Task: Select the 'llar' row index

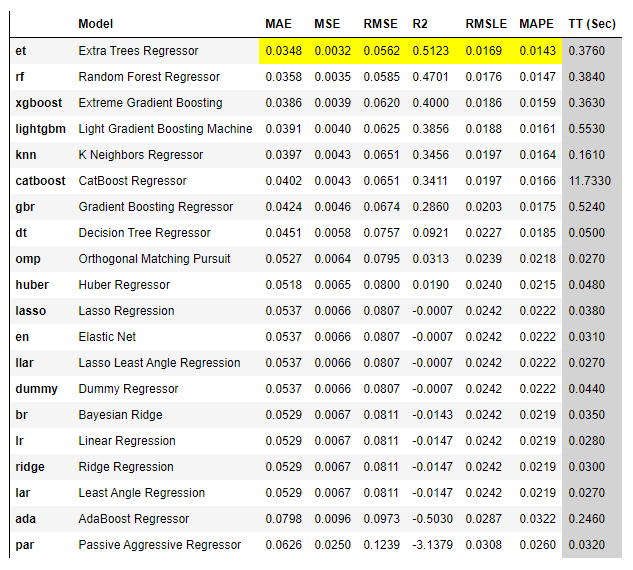Action: click(24, 363)
